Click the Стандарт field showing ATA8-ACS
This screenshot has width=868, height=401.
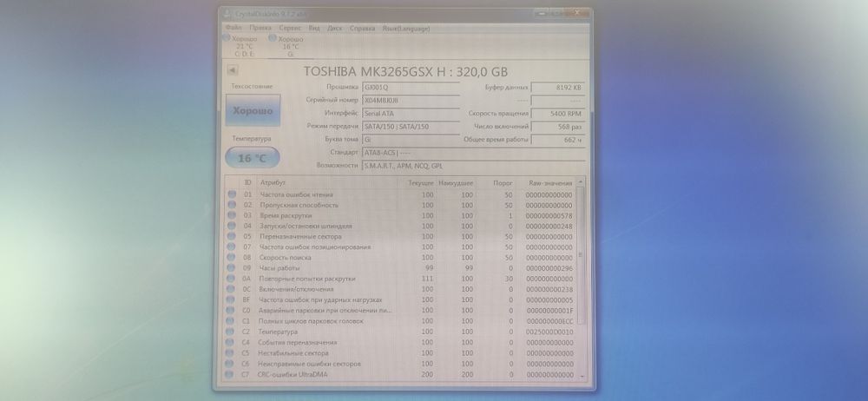pos(473,152)
